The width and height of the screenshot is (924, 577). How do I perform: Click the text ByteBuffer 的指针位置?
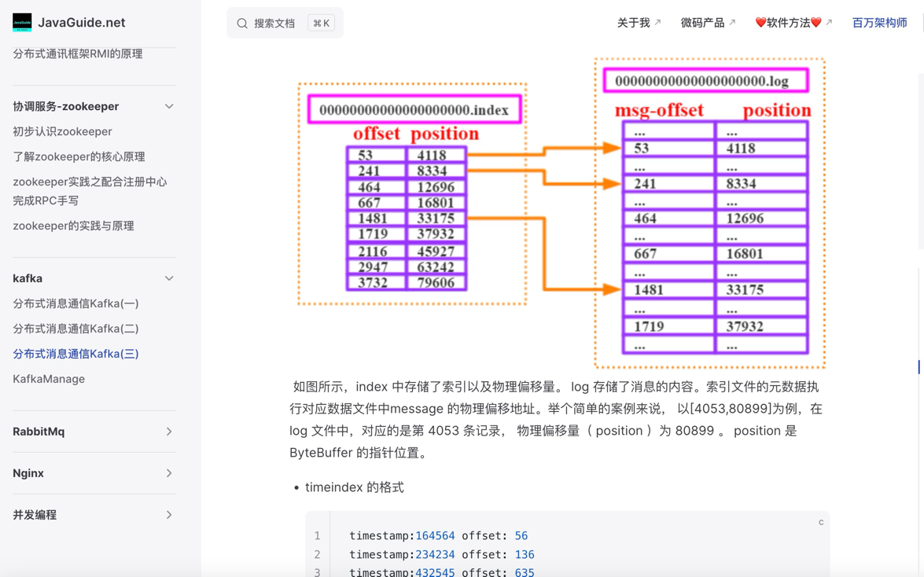click(358, 453)
